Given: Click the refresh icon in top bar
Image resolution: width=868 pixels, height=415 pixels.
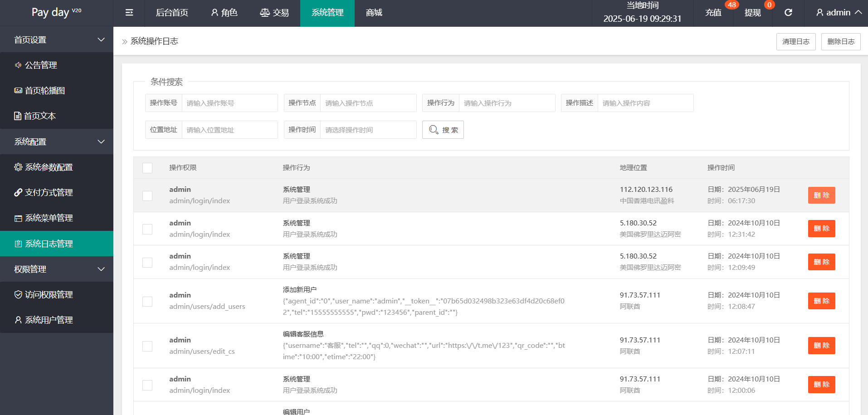Looking at the screenshot, I should pyautogui.click(x=788, y=13).
